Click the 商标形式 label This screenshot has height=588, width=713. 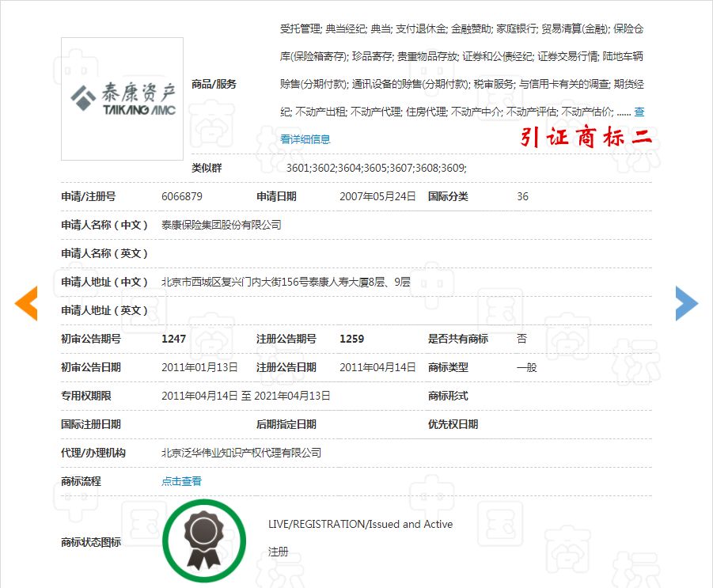448,396
